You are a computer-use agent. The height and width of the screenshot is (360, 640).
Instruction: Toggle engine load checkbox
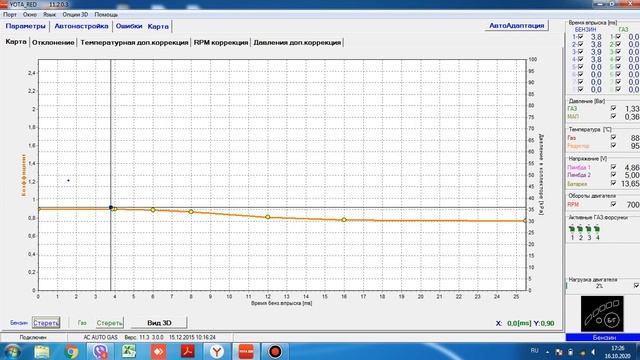point(636,286)
